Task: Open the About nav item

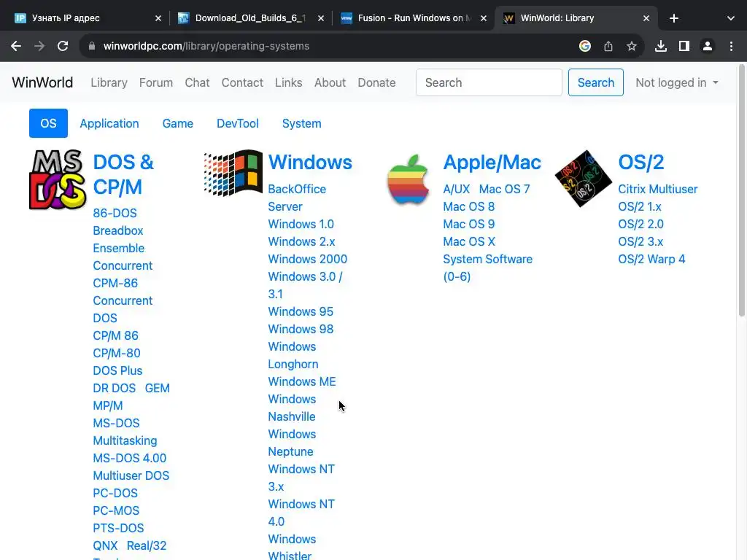Action: [x=330, y=82]
